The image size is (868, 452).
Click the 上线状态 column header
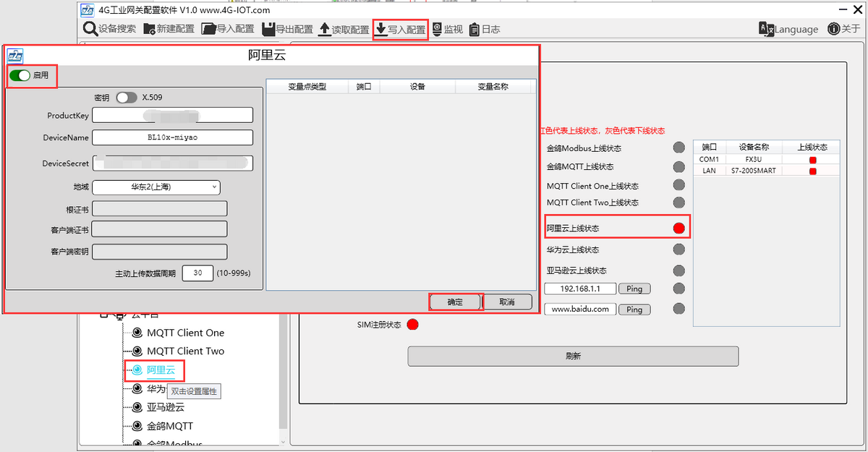click(x=812, y=147)
